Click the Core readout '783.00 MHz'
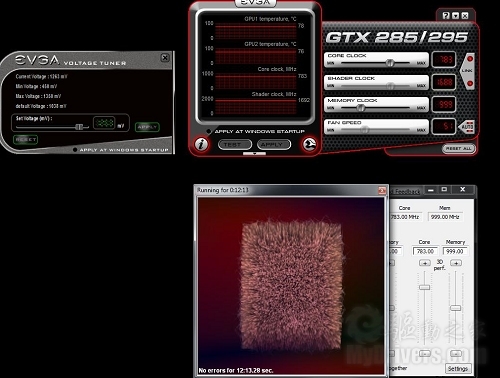 (405, 217)
